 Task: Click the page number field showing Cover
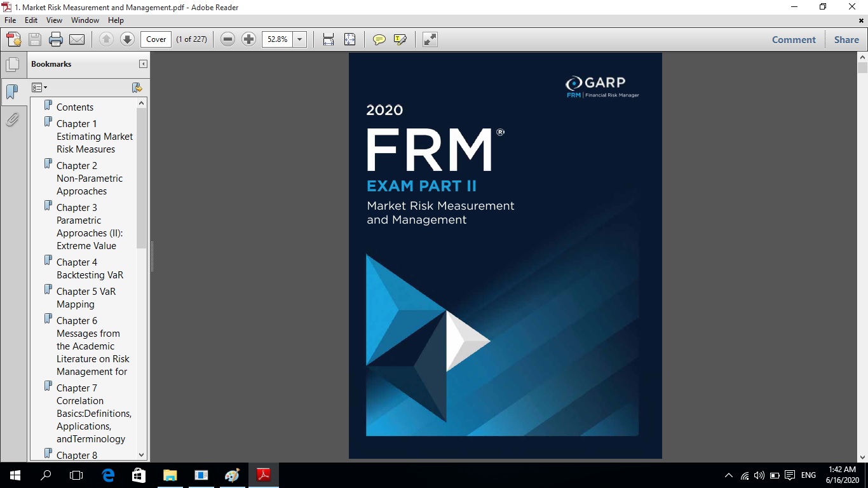pos(156,39)
